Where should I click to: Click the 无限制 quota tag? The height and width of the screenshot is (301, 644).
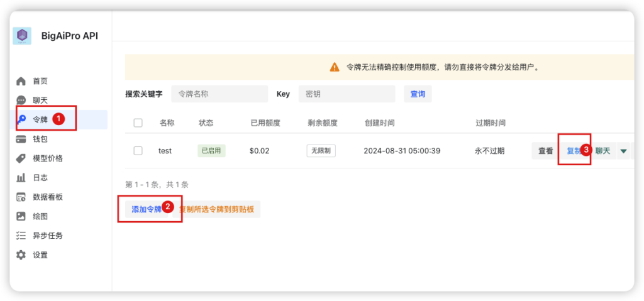tap(321, 151)
